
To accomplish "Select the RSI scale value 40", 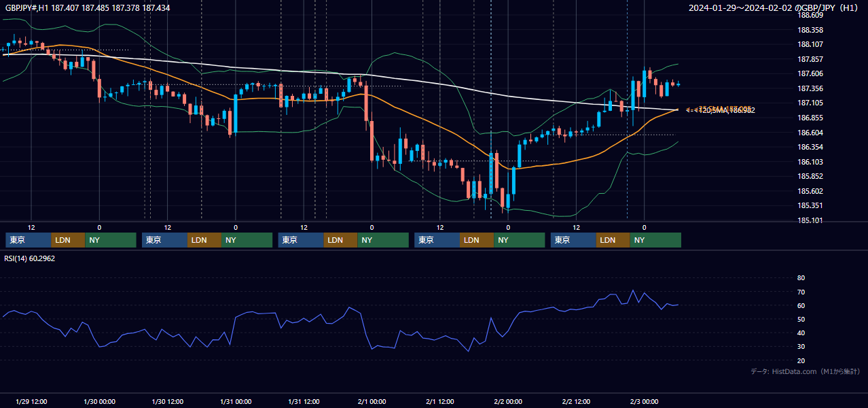I will (801, 333).
